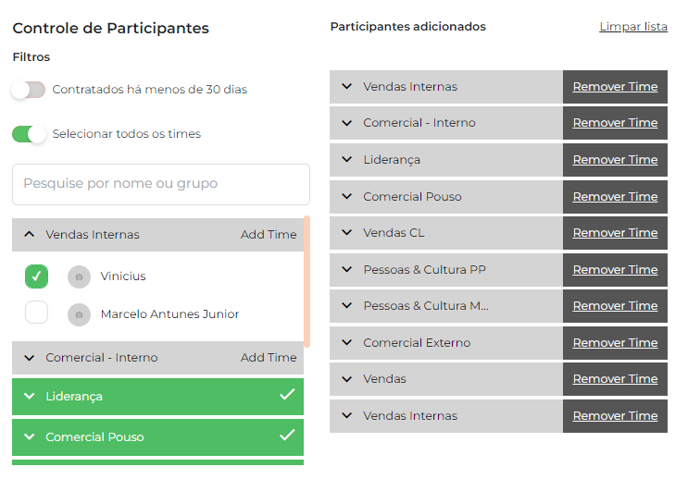The width and height of the screenshot is (688, 479).
Task: Remove the Liderança team from added list
Action: [615, 160]
